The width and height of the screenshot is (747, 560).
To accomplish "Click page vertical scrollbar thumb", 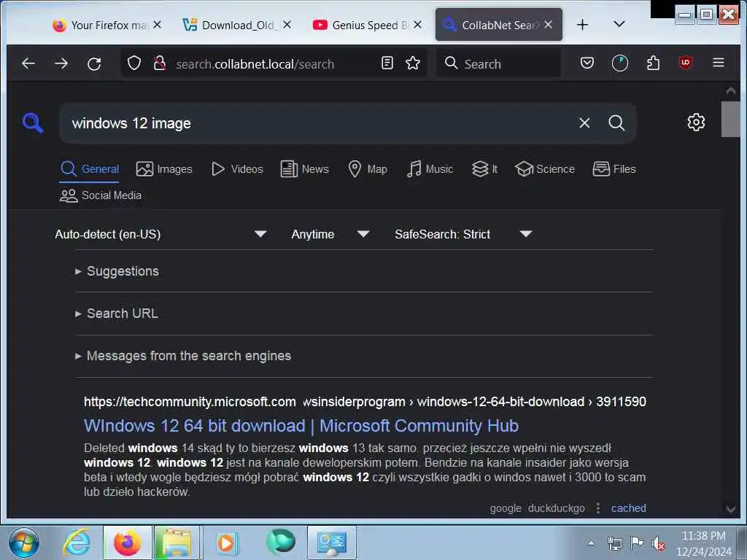I will (x=730, y=119).
